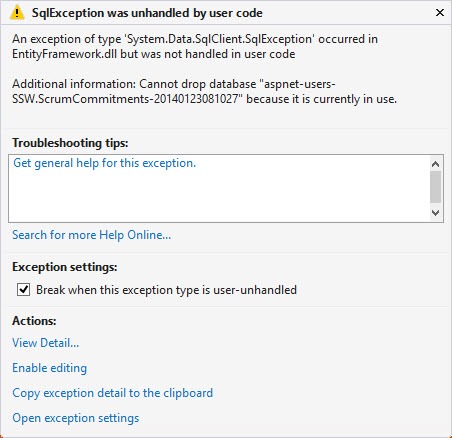Click the EntityFramework.dll exception description text
The height and width of the screenshot is (438, 452).
coord(195,46)
